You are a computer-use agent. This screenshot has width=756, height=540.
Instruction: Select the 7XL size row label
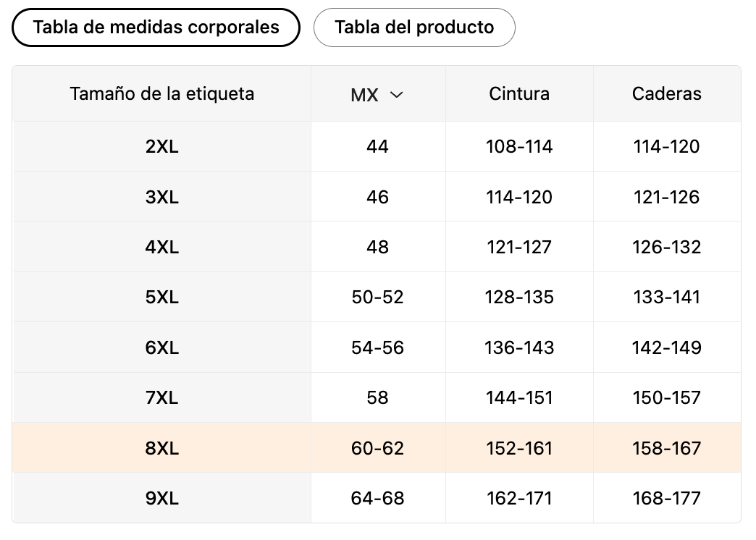pos(161,397)
